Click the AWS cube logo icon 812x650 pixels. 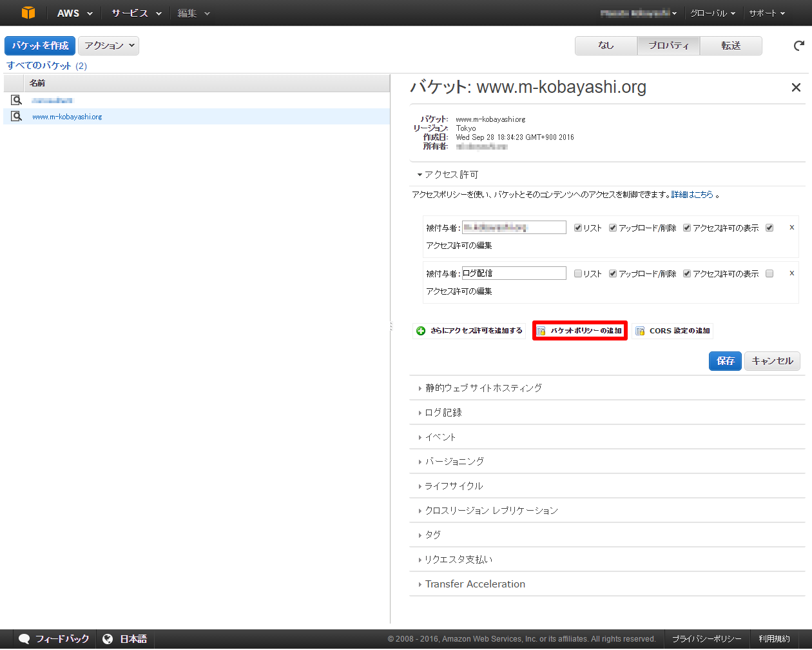(28, 13)
